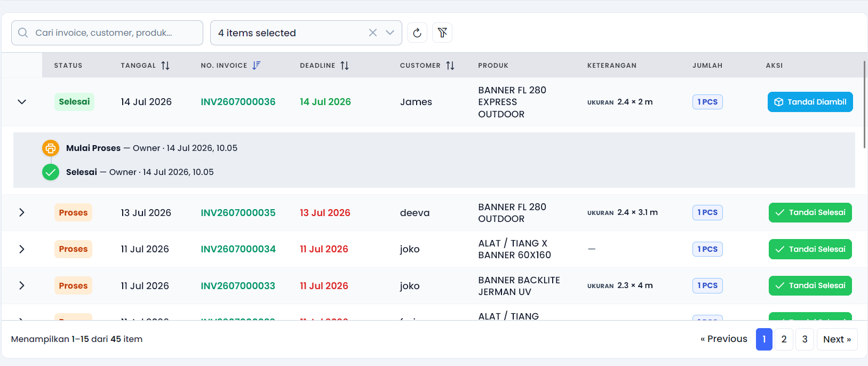Open invoice INV2607000034
The width and height of the screenshot is (868, 366).
pyautogui.click(x=238, y=249)
